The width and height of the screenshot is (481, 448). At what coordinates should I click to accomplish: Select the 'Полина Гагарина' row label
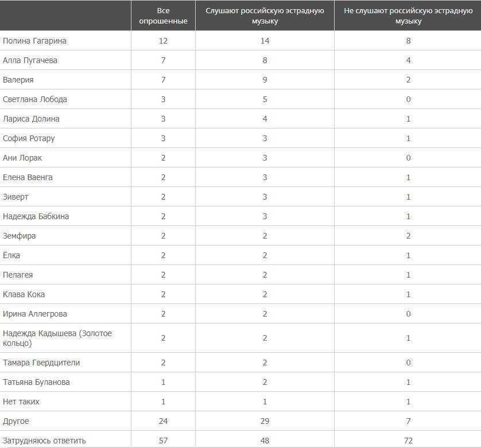point(34,41)
